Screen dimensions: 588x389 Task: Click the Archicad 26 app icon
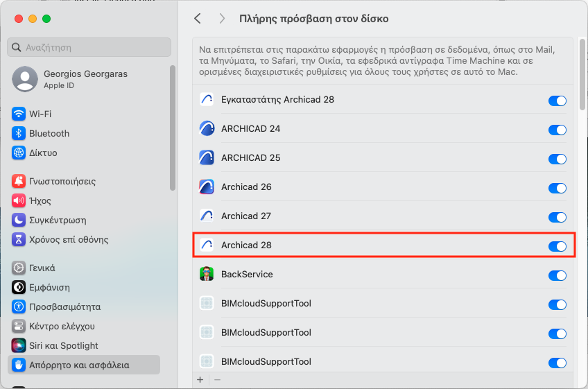point(207,187)
